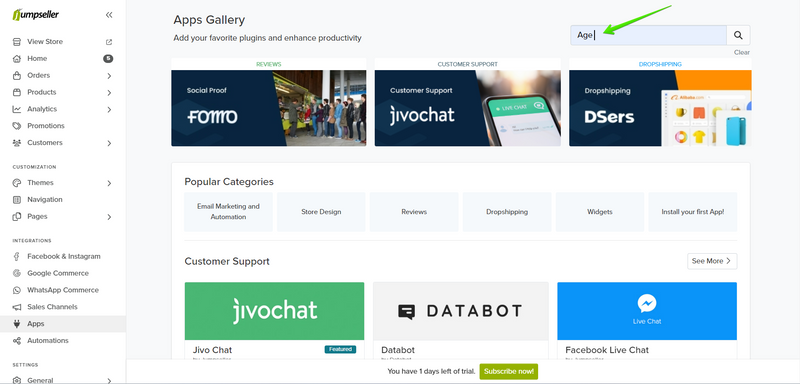The width and height of the screenshot is (800, 384).
Task: Expand the General settings chevron
Action: pyautogui.click(x=109, y=380)
